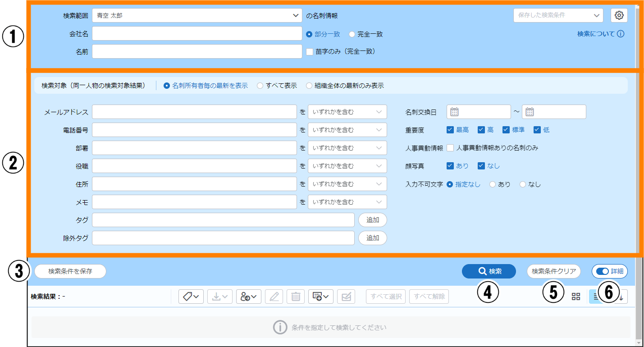644x347 pixels.
Task: Open メールアドレス match condition dropdown
Action: point(347,112)
